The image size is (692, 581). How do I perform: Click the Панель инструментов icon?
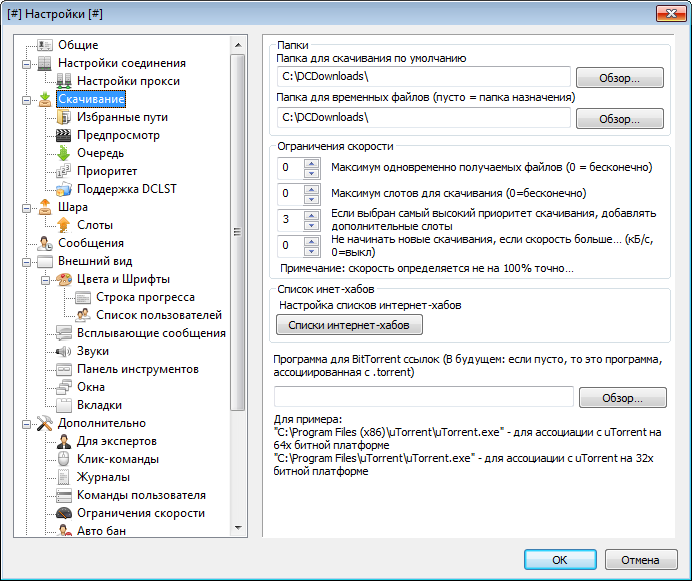click(64, 369)
